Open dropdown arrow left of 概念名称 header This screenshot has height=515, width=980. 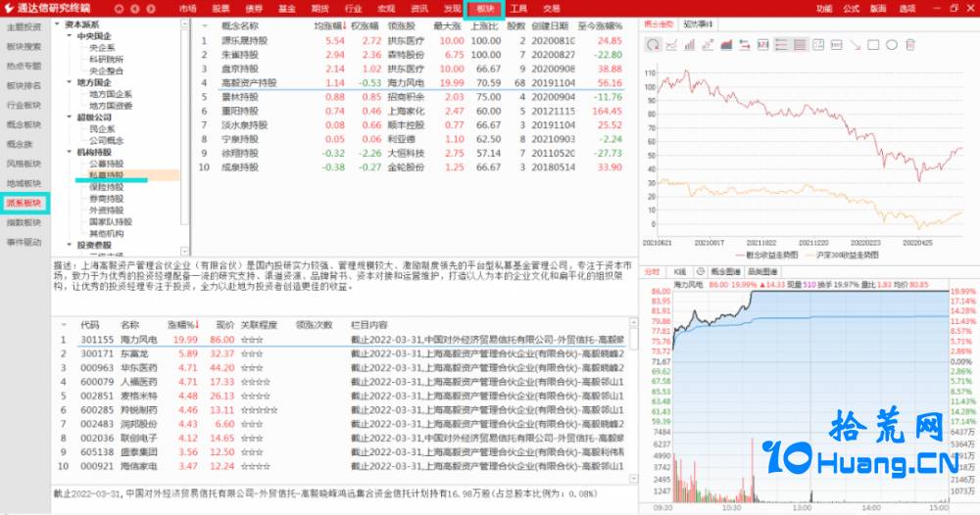click(x=205, y=26)
